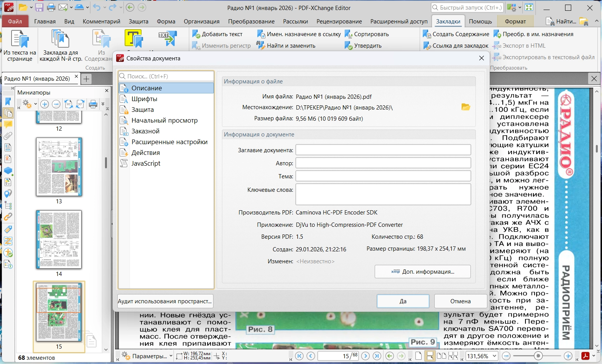Image resolution: width=602 pixels, height=364 pixels.
Task: Click the Send by email envelope icon
Action: 63,7
